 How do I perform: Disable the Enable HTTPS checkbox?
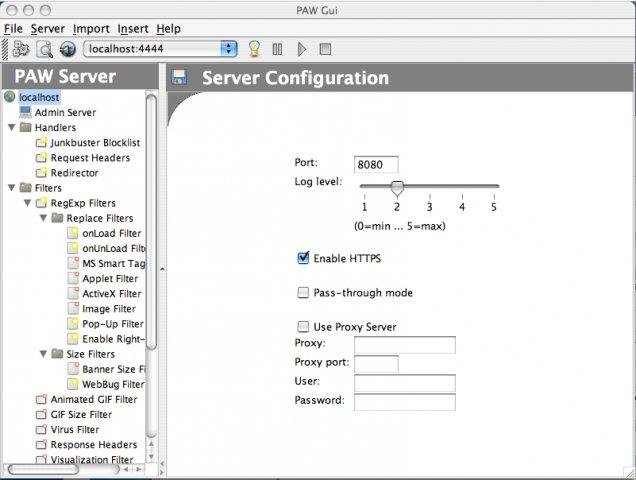pyautogui.click(x=303, y=258)
